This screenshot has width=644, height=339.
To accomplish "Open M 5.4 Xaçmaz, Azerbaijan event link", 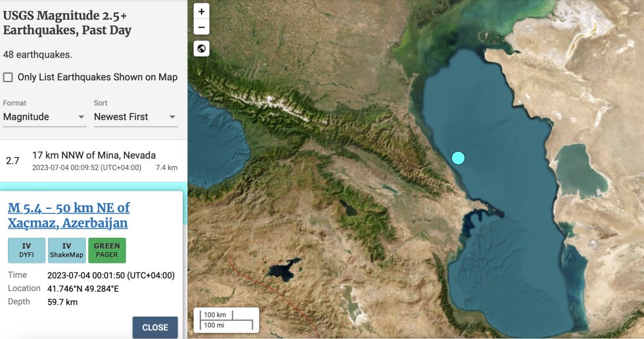I will pos(68,215).
